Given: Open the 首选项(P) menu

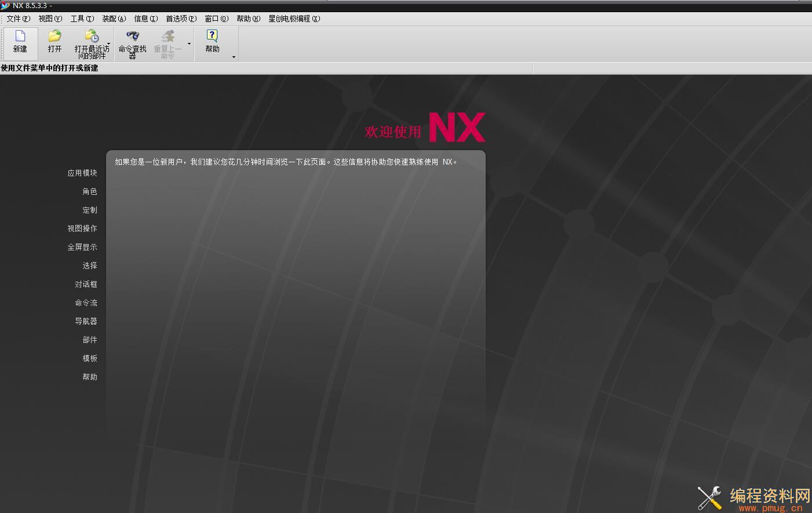Looking at the screenshot, I should point(181,19).
